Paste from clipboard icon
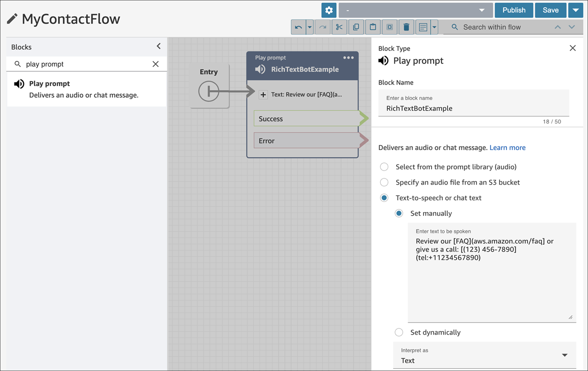The image size is (588, 371). click(373, 27)
